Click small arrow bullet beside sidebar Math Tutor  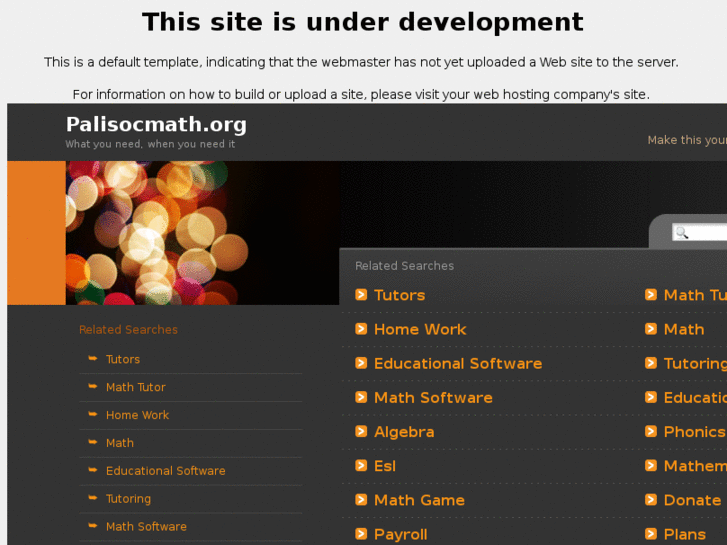tap(93, 386)
